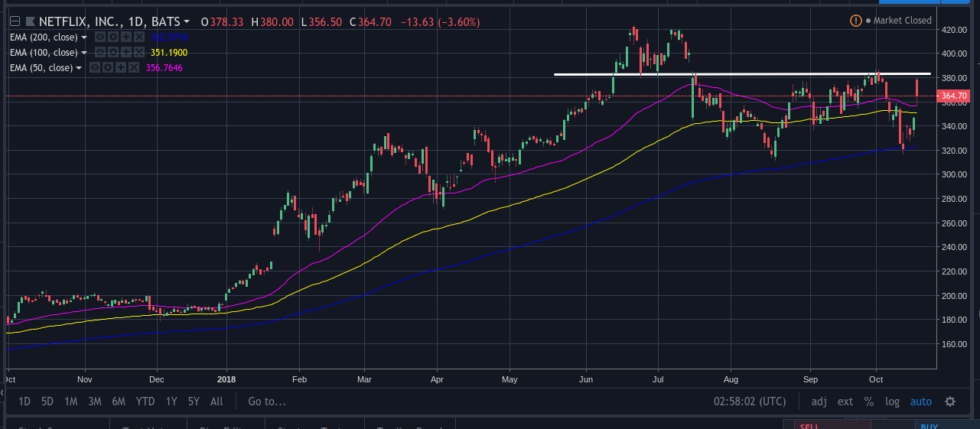The width and height of the screenshot is (980, 429).
Task: Click the plus icon on EMA (200, close)
Action: pyautogui.click(x=126, y=37)
